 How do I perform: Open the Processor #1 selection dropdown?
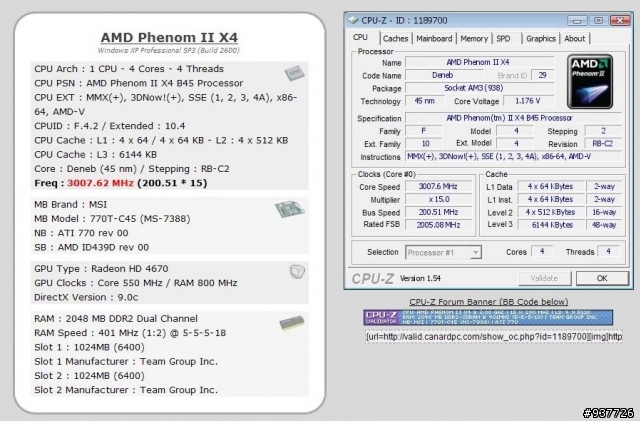point(443,252)
